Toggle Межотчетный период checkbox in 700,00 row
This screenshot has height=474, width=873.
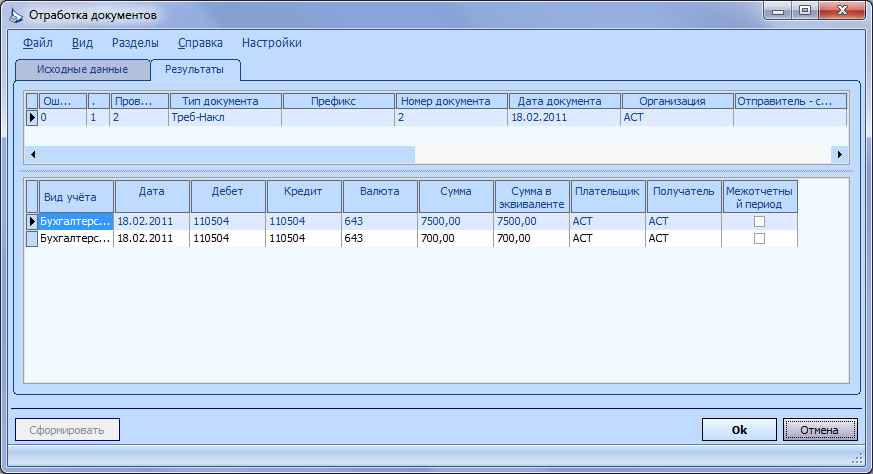pyautogui.click(x=759, y=238)
